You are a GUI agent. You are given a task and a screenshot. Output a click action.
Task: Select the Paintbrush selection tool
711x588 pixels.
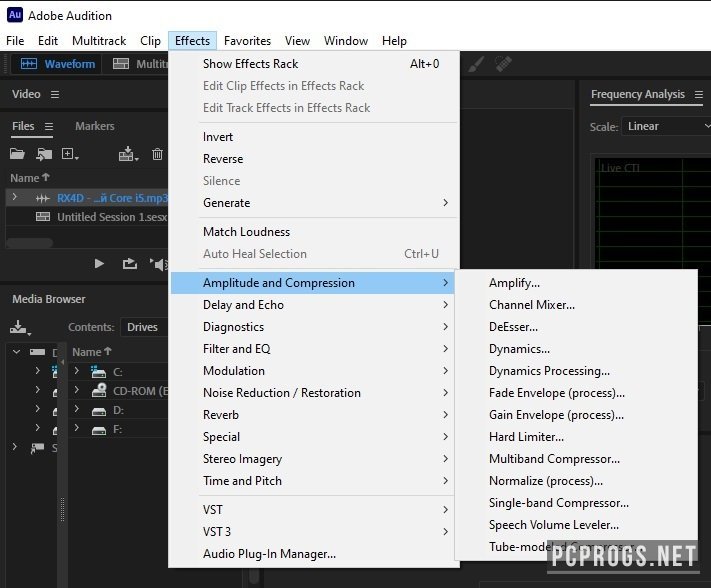point(476,64)
